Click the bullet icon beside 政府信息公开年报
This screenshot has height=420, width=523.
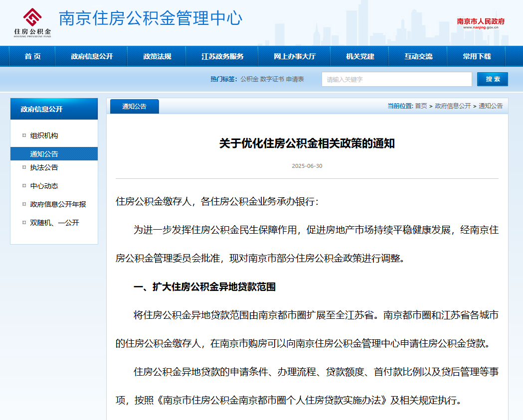[x=24, y=204]
